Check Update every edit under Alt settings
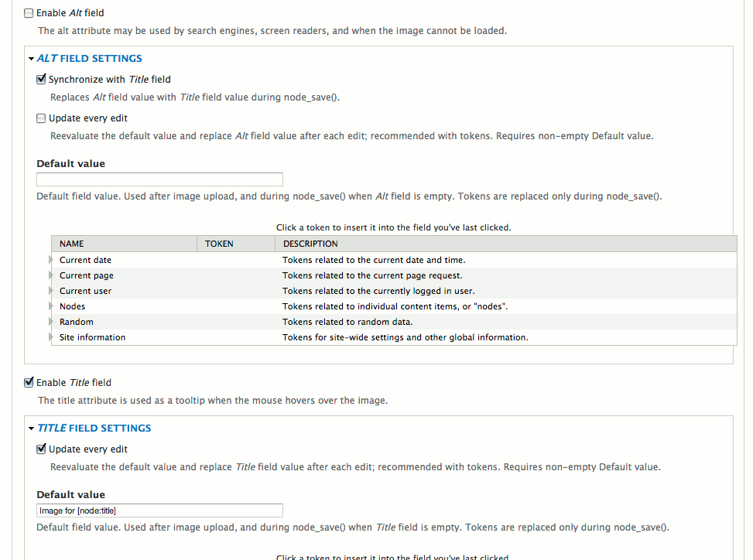The width and height of the screenshot is (753, 560). 41,118
